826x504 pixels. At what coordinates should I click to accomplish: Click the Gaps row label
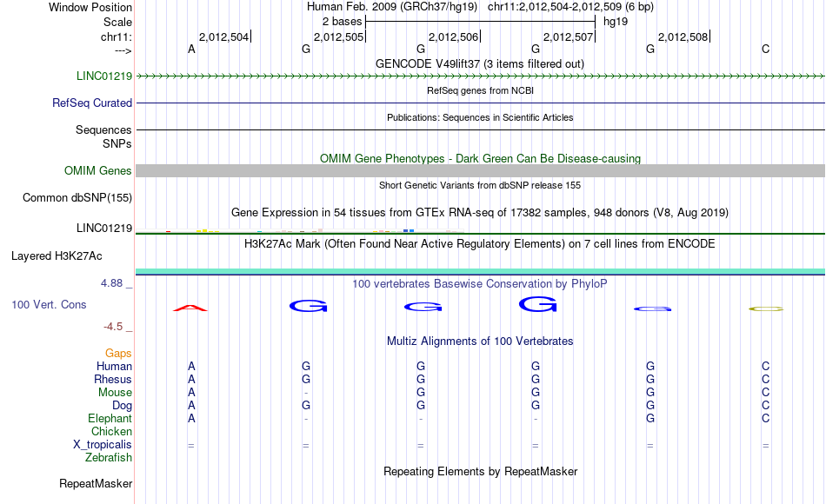[118, 353]
